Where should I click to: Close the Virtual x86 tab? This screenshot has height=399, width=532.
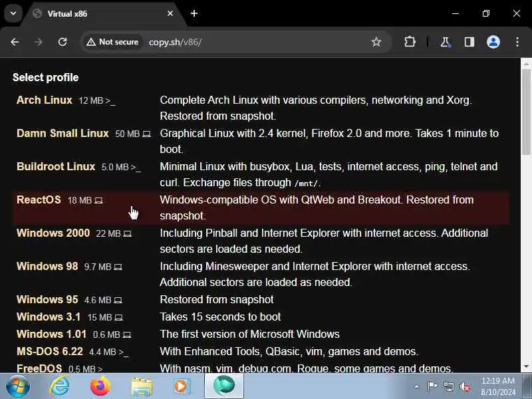pos(170,13)
